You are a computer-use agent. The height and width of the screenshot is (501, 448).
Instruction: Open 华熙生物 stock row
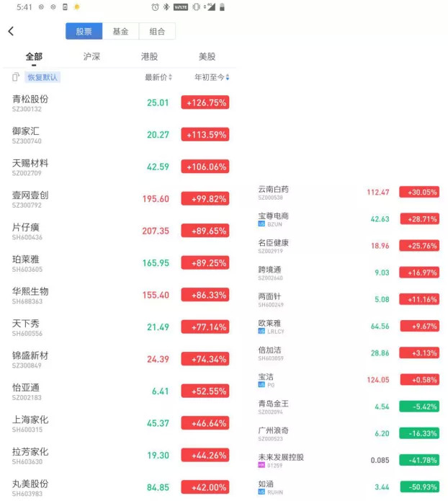120,295
